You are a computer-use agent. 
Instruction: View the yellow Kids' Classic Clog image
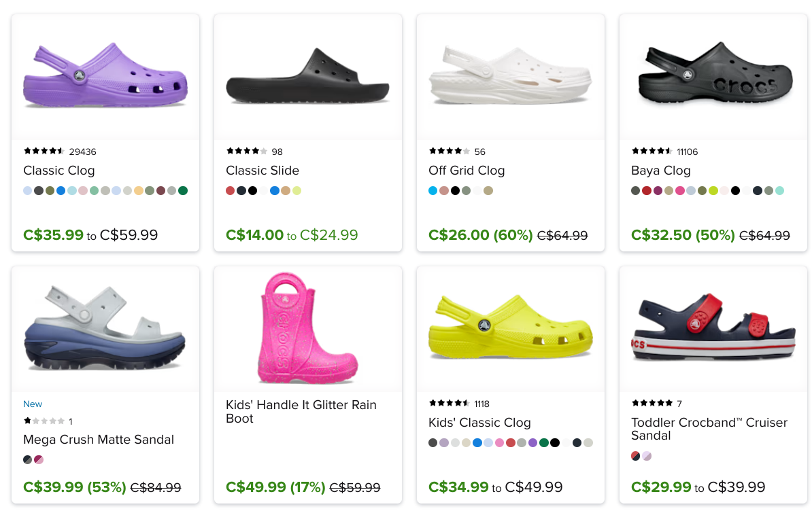[x=510, y=328]
